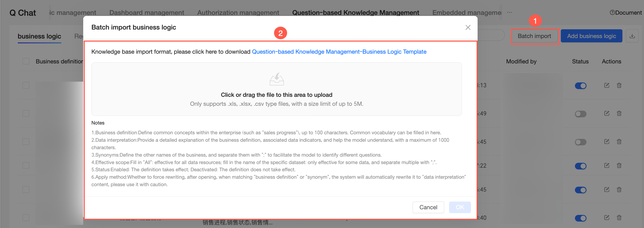Switch to Authorization management tab
The width and height of the screenshot is (644, 228).
238,13
